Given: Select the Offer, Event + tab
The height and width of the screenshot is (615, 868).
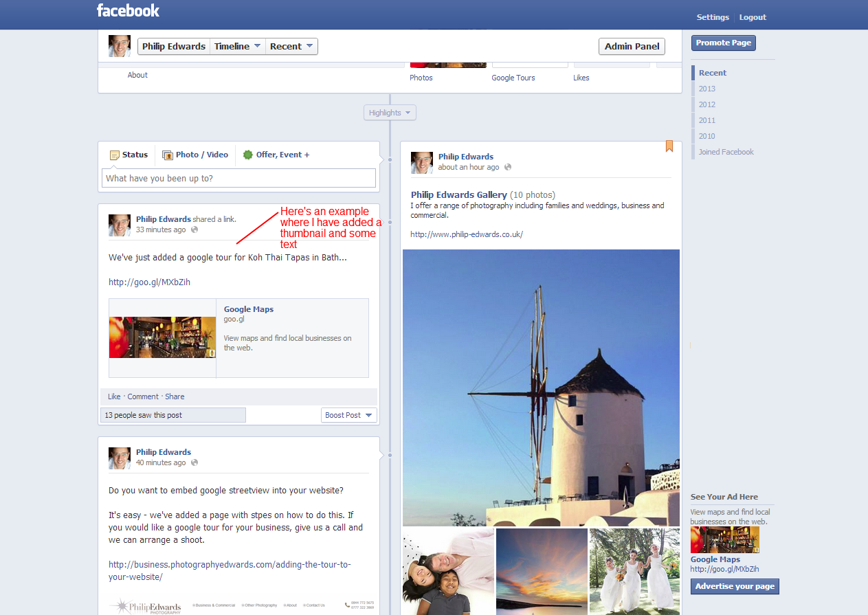Looking at the screenshot, I should (x=276, y=155).
